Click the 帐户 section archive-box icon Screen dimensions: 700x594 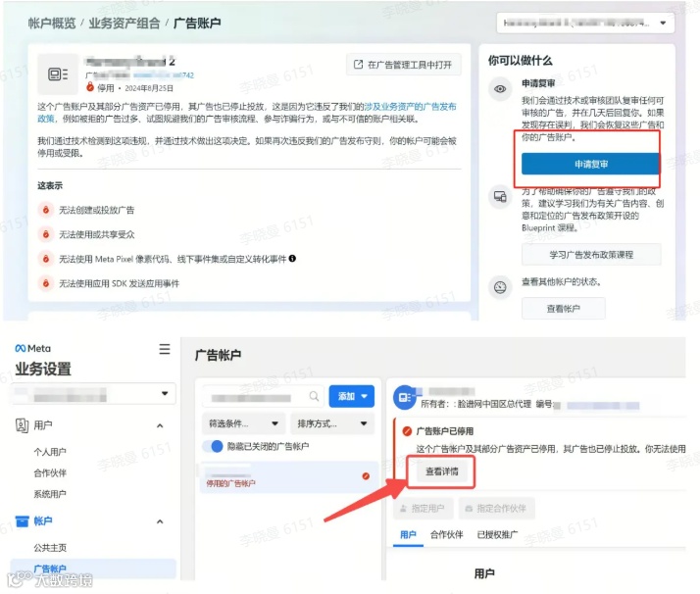click(22, 520)
